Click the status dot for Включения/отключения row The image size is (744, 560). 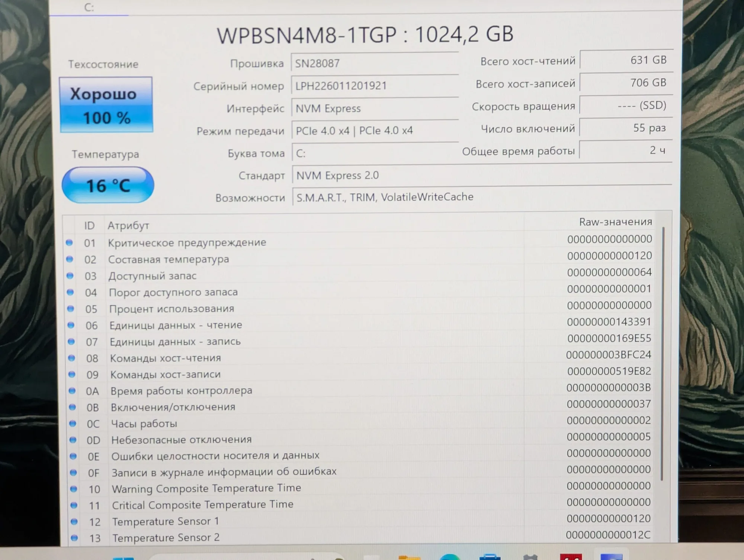coord(73,407)
